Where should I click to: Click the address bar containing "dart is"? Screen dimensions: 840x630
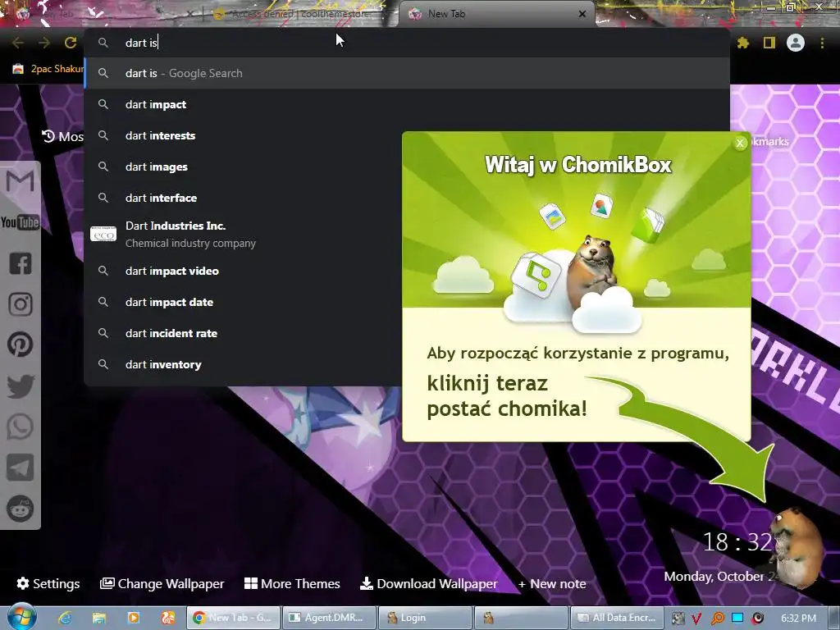(407, 43)
